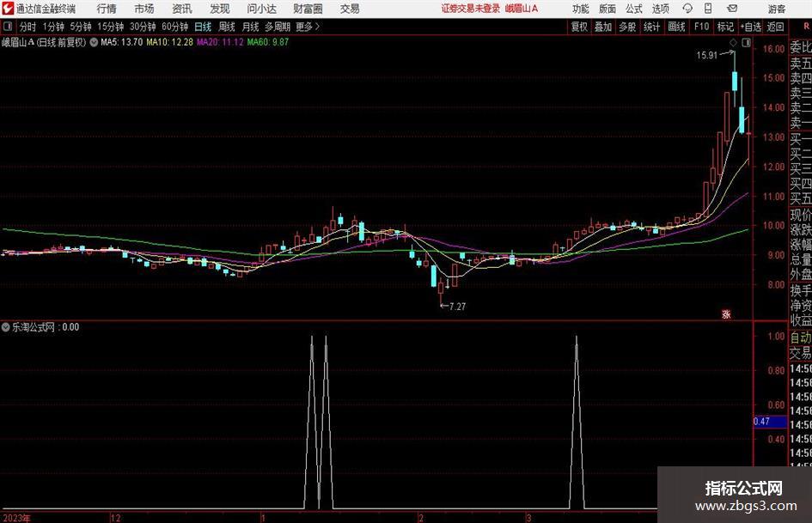This screenshot has height=523, width=812.
Task: Select 日线 daily period tab
Action: [203, 27]
